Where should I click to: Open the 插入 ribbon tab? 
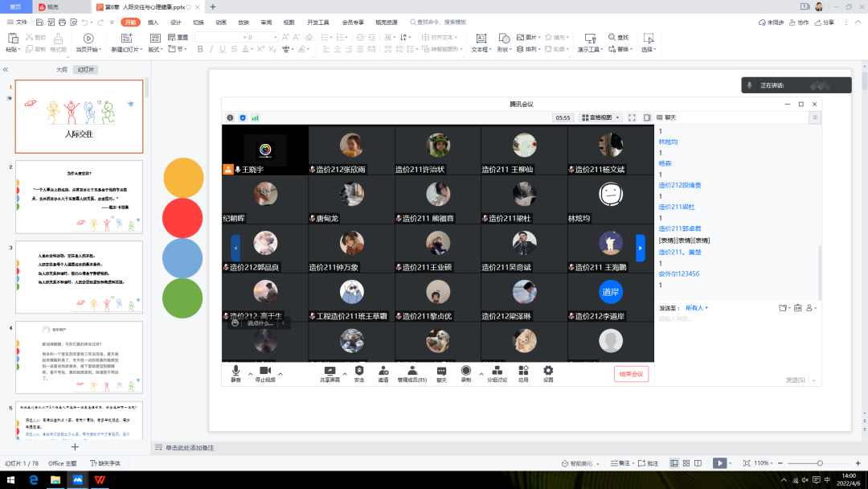(x=153, y=23)
